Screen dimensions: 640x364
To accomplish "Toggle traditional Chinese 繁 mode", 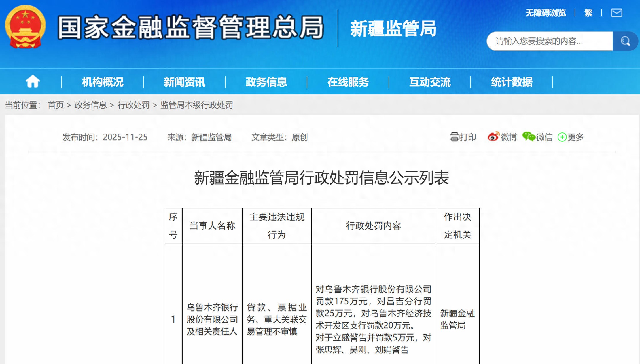I will 588,13.
